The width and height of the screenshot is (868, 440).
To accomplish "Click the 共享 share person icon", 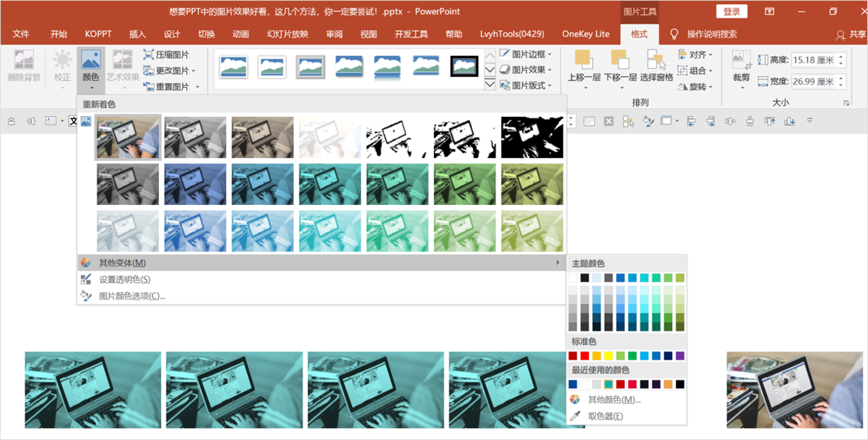I will point(841,34).
